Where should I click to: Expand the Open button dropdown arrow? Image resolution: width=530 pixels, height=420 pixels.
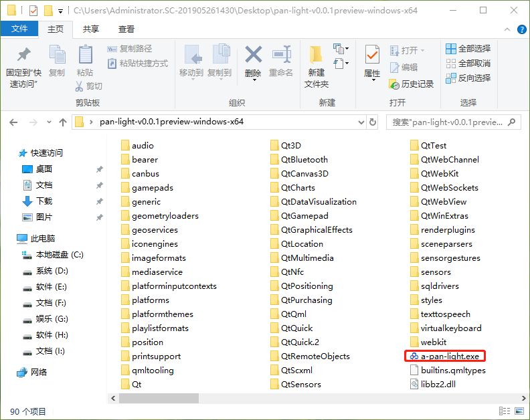(x=422, y=51)
